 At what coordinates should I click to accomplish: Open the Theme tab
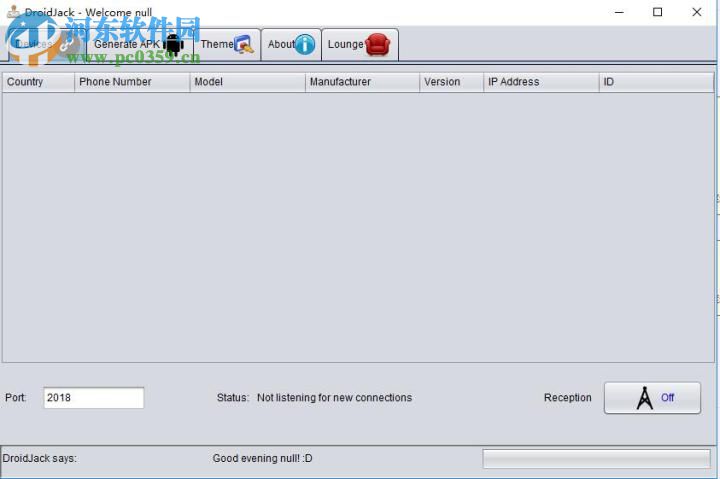pyautogui.click(x=227, y=45)
